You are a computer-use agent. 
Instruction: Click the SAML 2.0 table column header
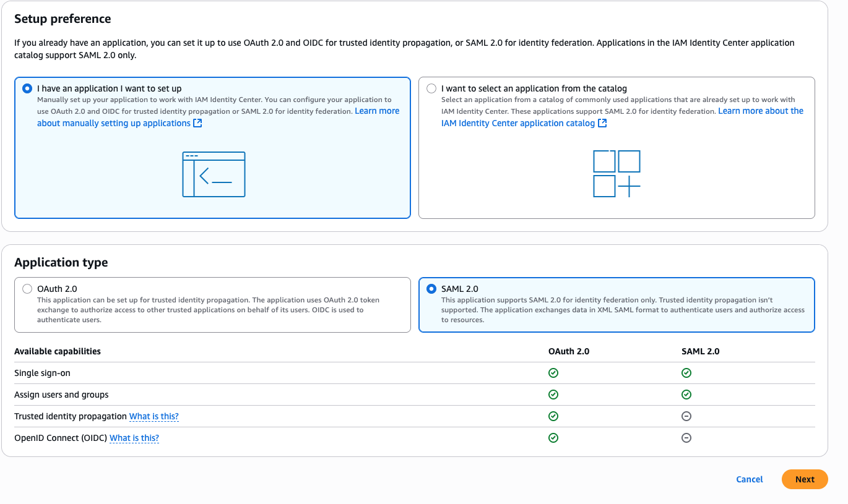(x=701, y=351)
